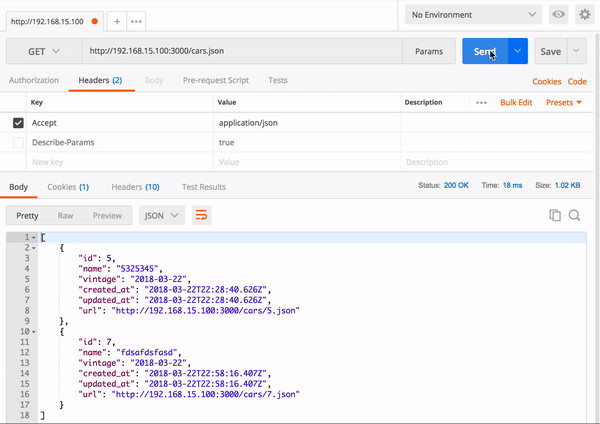This screenshot has height=424, width=600.
Task: Open the manage environments gear icon
Action: (585, 15)
